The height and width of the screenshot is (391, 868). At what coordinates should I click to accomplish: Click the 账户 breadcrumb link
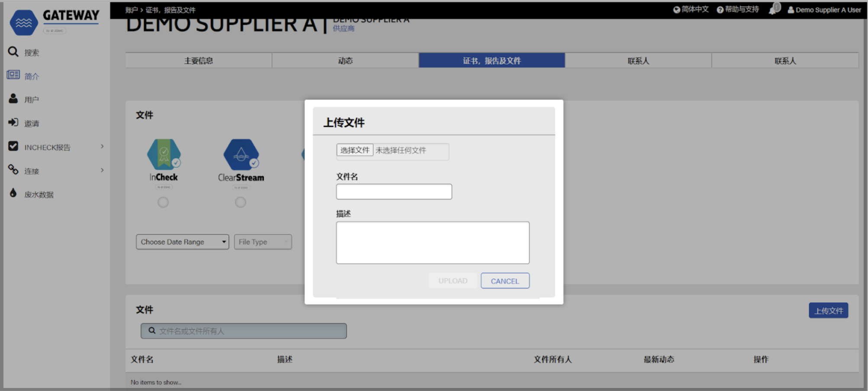tap(132, 10)
